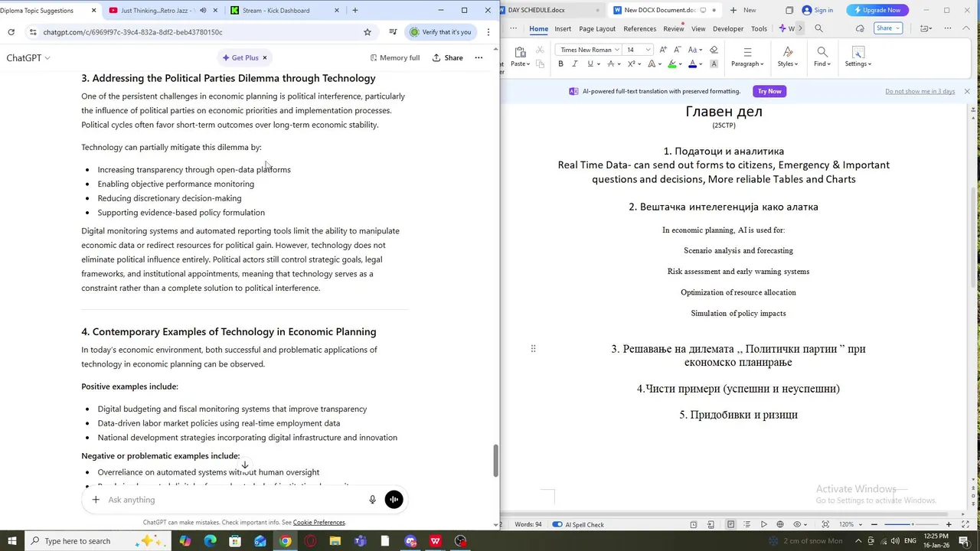Apply italic formatting in WPS ribbon

click(575, 64)
